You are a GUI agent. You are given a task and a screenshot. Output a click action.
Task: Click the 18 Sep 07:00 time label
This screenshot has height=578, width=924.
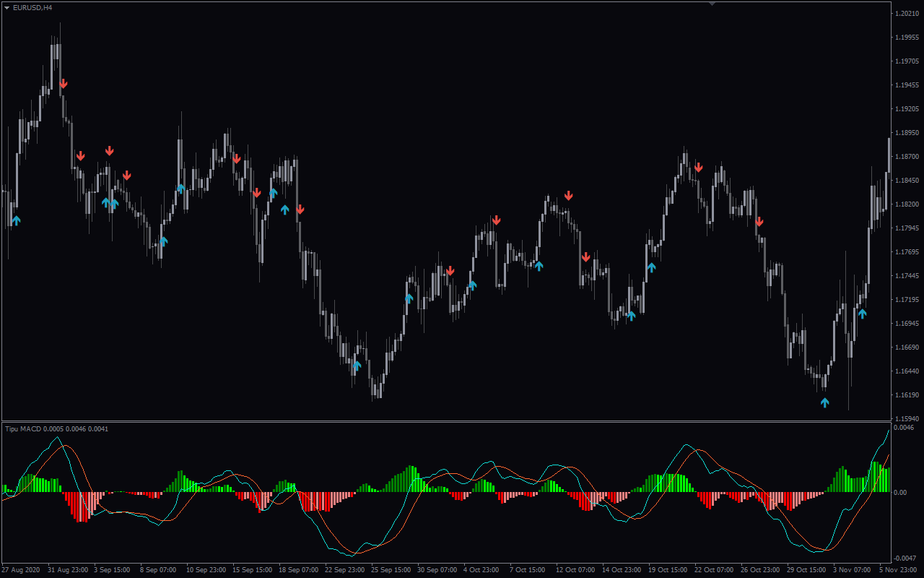(299, 570)
